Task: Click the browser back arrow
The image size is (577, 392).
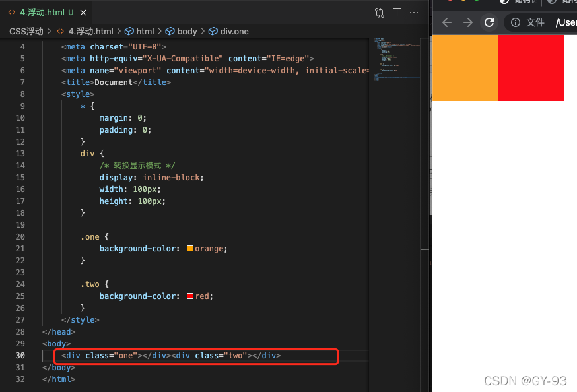Action: (447, 22)
